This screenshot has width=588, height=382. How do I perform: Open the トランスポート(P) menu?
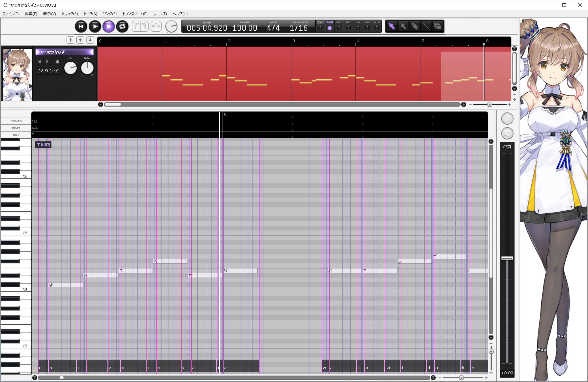click(x=135, y=14)
